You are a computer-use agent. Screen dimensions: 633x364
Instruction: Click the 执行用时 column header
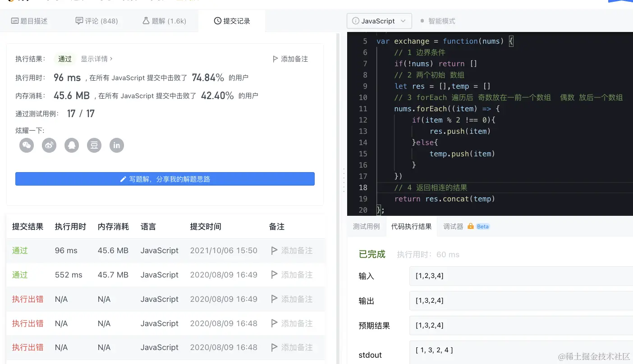(70, 227)
